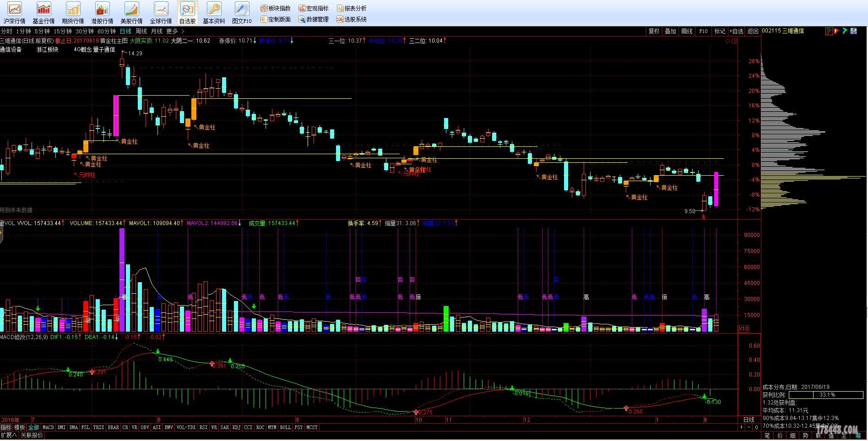
Task: Open 基金行情 fund quotes icon
Action: [43, 13]
